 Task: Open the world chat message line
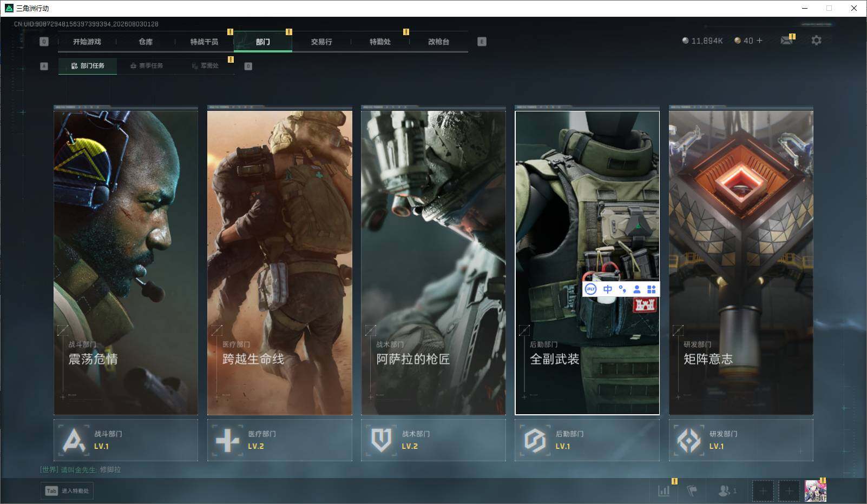81,469
